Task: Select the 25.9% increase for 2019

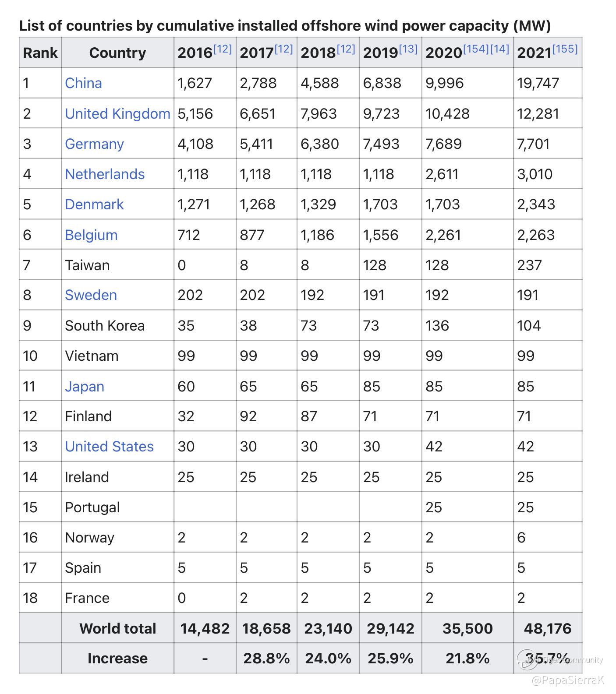Action: point(390,659)
